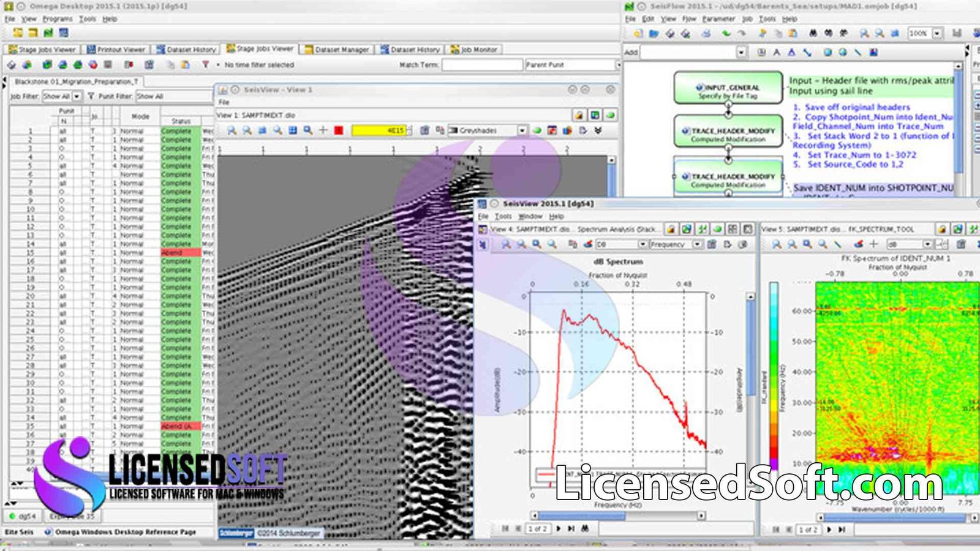This screenshot has height=551, width=980.
Task: Click the red stop square in SeisView View 1
Action: tap(338, 130)
